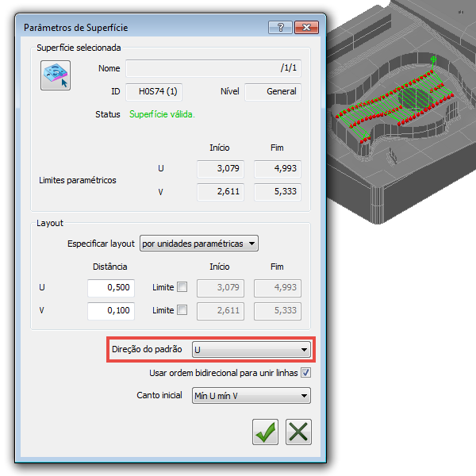Click the Superfície válida status text

(162, 114)
